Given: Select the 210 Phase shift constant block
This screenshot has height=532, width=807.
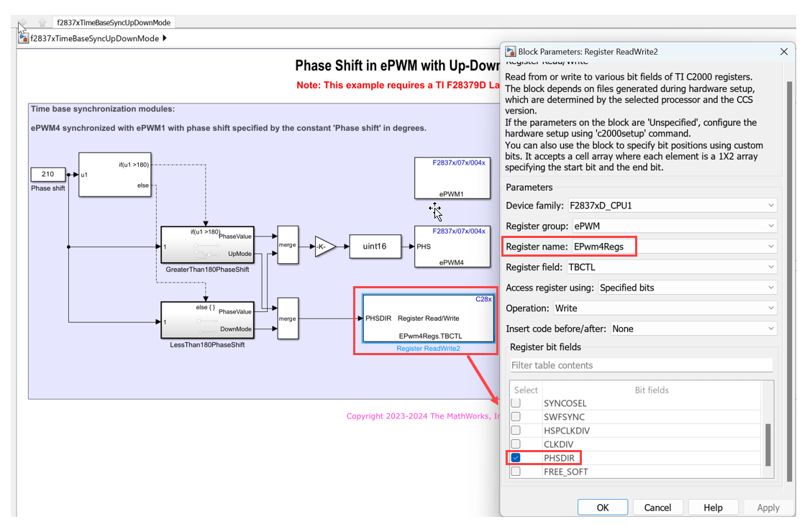Looking at the screenshot, I should coord(48,175).
